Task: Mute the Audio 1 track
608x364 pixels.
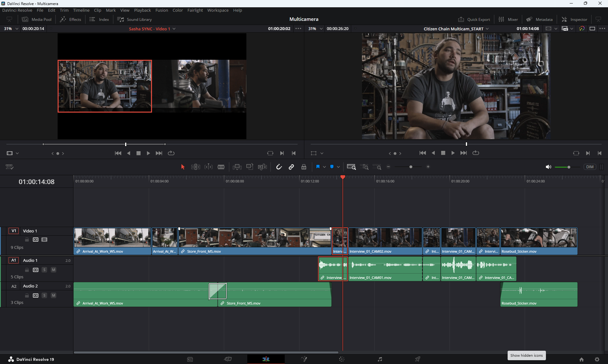Action: [x=54, y=270]
